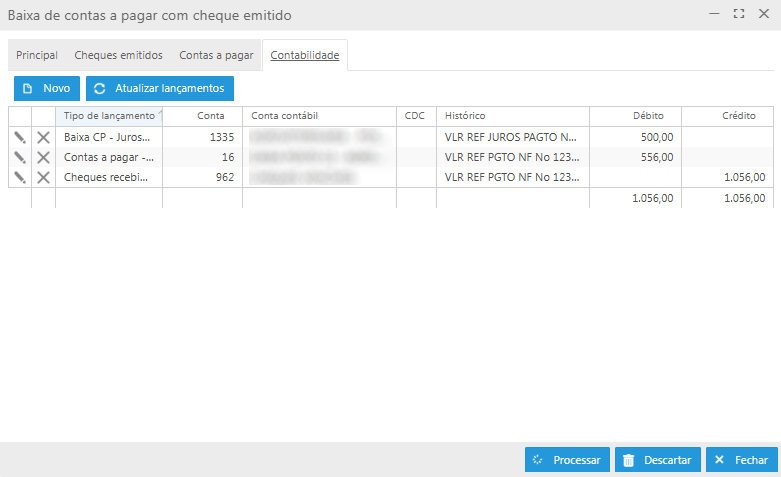Delete the Baixa CP - Juros entry
This screenshot has height=477, width=781.
43,137
